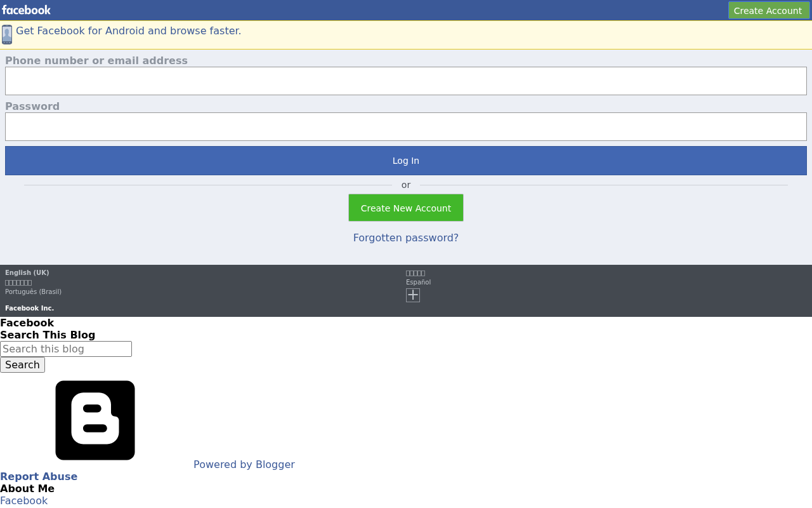Click the Facebook Inc. footer text

click(30, 309)
